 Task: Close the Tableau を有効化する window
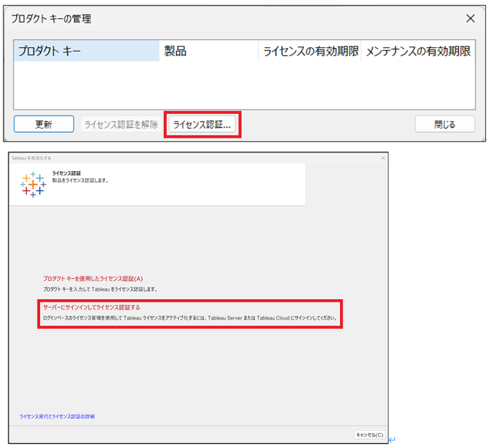pos(383,158)
